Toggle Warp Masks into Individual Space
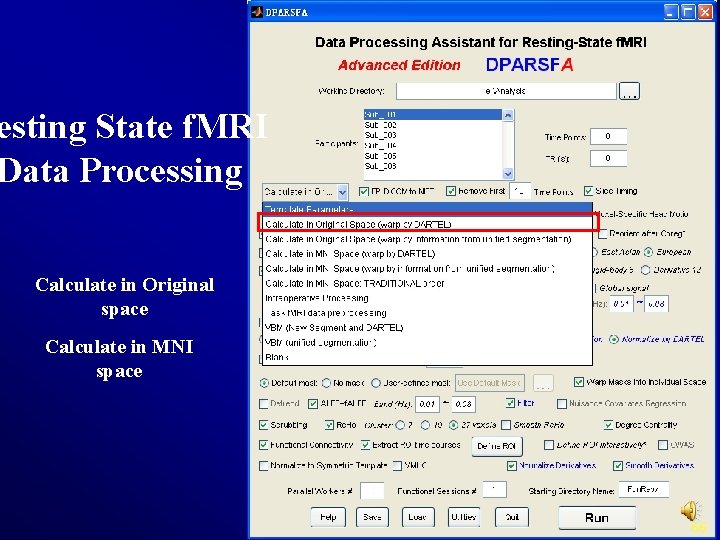 click(x=579, y=382)
